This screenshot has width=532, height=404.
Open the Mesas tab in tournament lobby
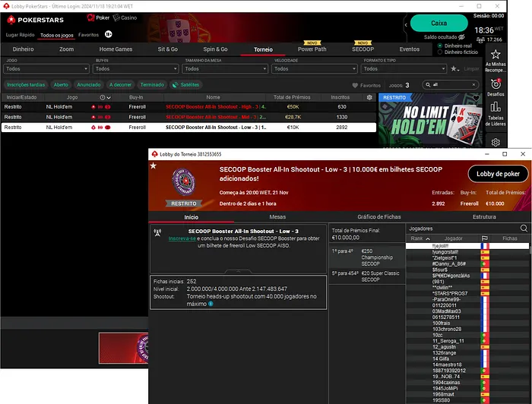pyautogui.click(x=277, y=217)
